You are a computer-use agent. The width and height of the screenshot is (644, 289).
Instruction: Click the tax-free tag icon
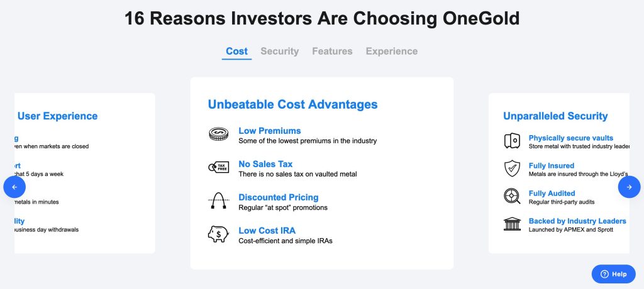click(218, 168)
